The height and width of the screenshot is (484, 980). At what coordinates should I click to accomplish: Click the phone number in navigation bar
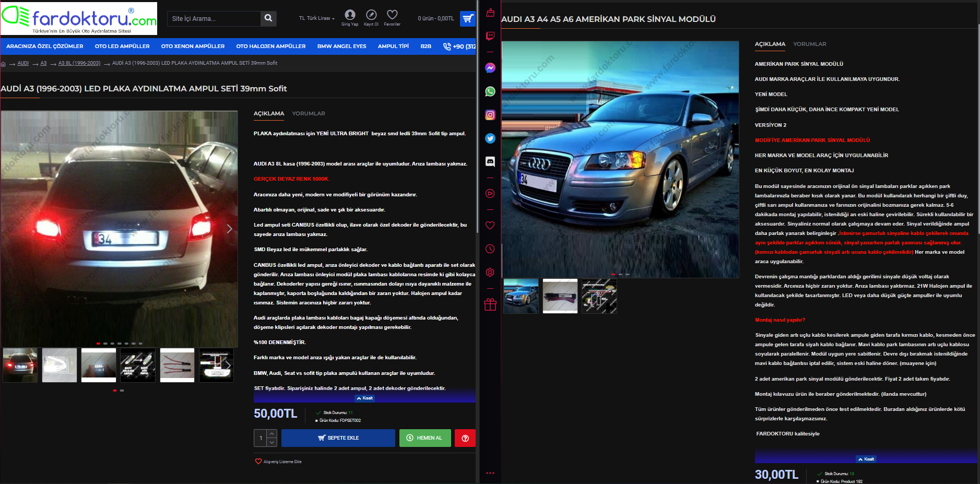(x=460, y=46)
